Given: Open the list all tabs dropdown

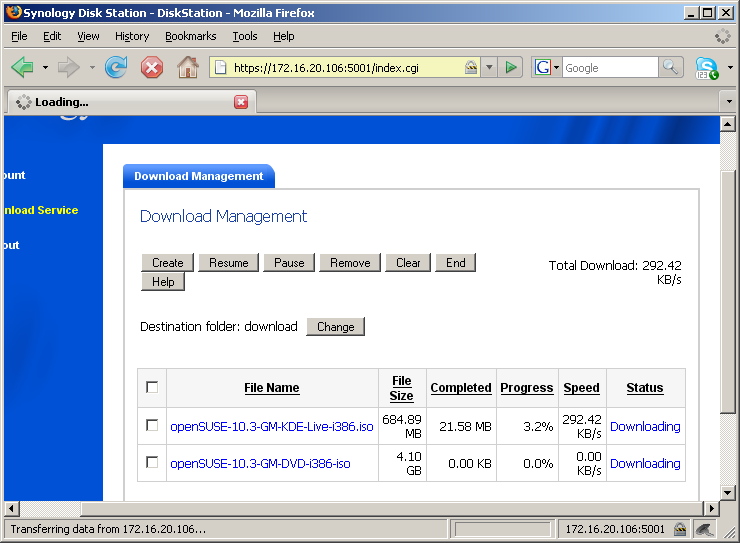Looking at the screenshot, I should (x=729, y=101).
